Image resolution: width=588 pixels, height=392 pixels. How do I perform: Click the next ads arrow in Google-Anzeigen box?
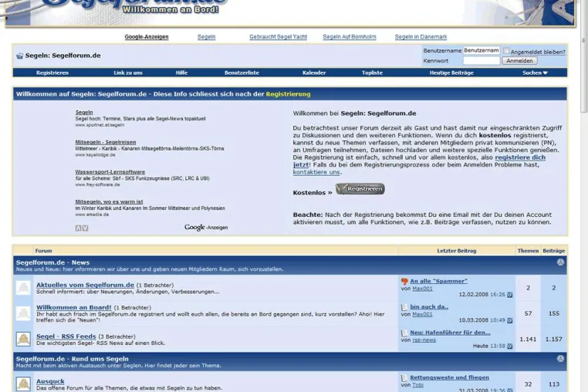tap(85, 228)
